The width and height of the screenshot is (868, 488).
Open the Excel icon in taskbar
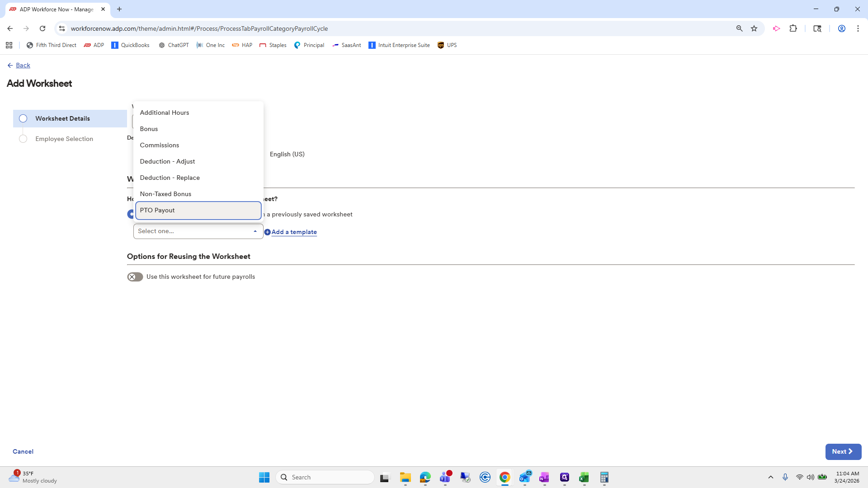584,477
